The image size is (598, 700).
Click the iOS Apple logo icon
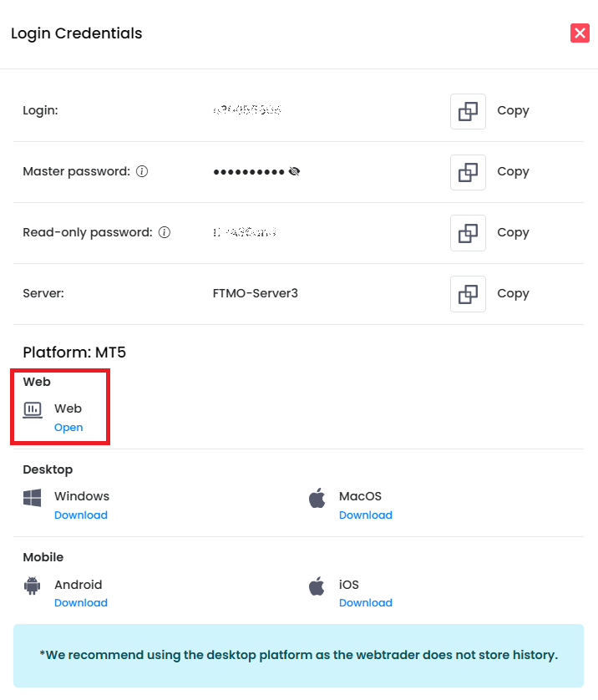317,586
